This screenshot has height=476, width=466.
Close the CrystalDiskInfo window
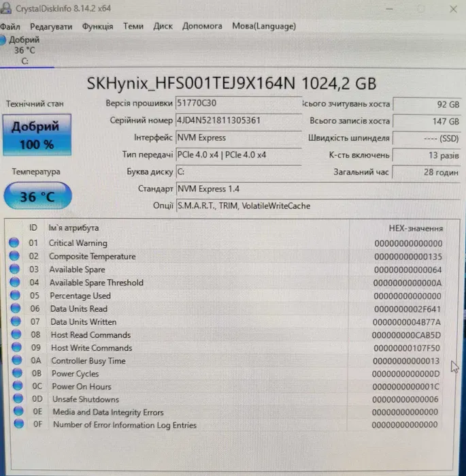click(453, 9)
